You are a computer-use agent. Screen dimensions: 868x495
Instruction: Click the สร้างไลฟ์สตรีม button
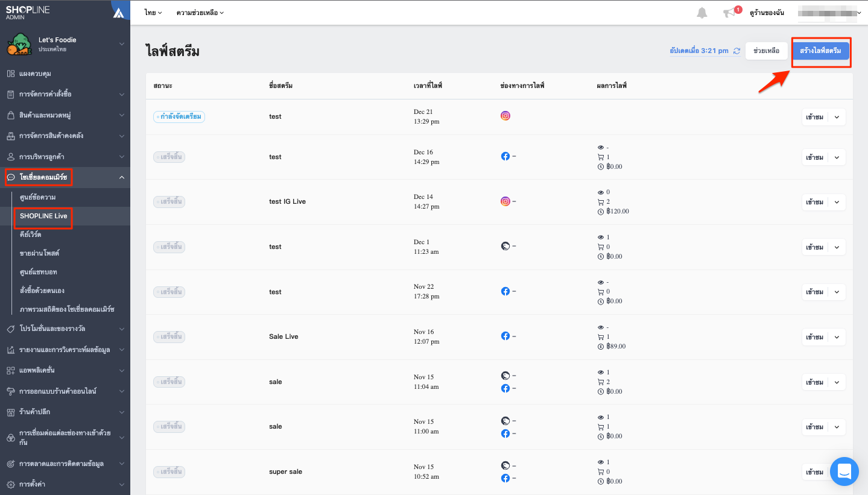(820, 51)
